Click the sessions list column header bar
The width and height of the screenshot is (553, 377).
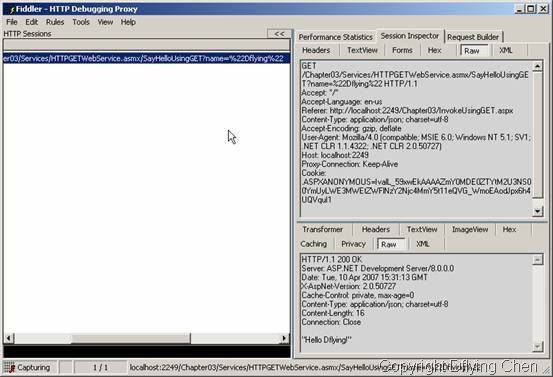(147, 44)
